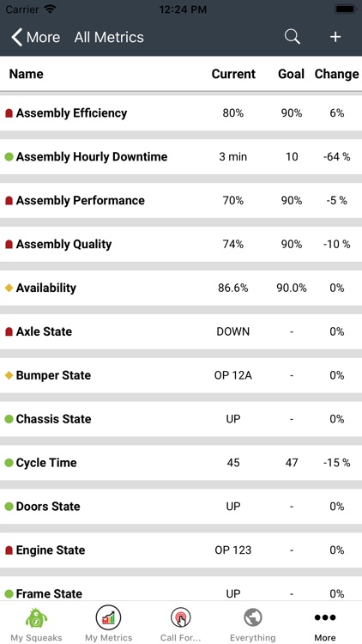Open the Axle State metric row
This screenshot has width=362, height=644.
click(x=181, y=331)
